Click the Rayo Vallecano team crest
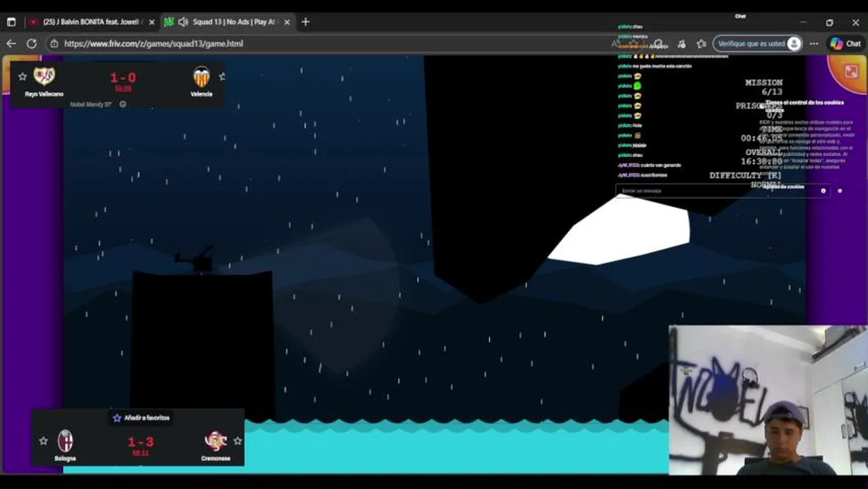 (44, 75)
